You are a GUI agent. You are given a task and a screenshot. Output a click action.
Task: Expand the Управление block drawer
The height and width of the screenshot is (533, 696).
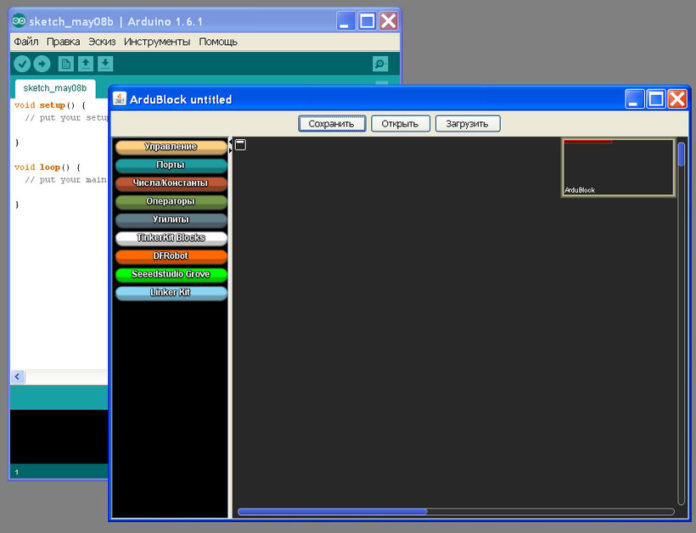(171, 147)
